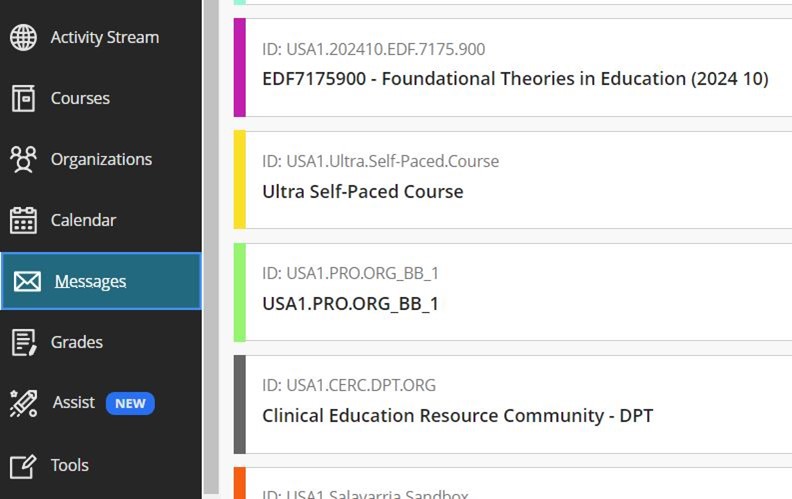
Task: Click the blue NEW badge beside Assist
Action: pyautogui.click(x=130, y=404)
